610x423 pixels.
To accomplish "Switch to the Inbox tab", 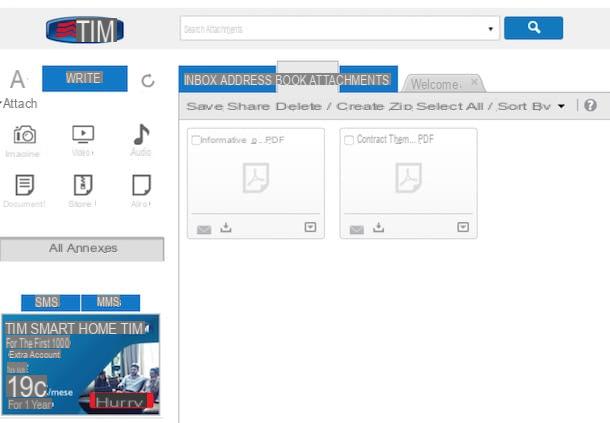I will coord(200,80).
